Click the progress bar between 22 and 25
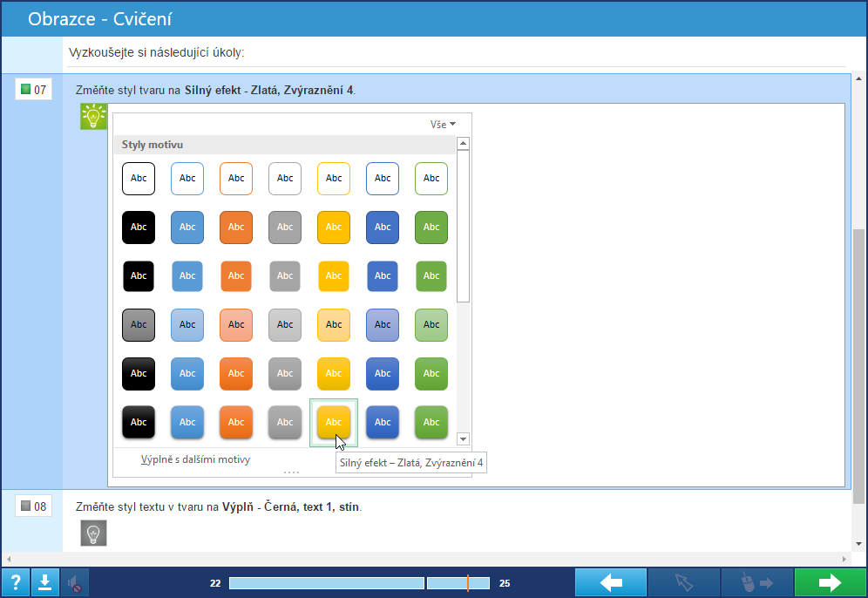This screenshot has height=598, width=868. point(359,583)
